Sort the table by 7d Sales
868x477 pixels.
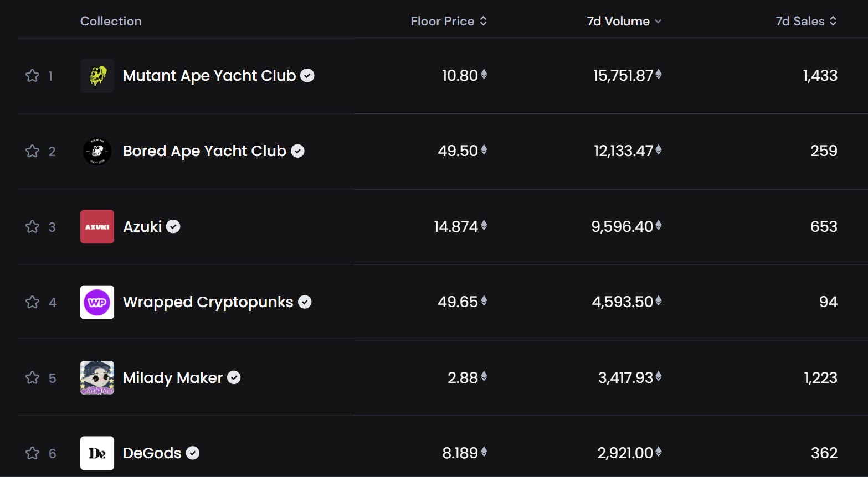click(806, 21)
